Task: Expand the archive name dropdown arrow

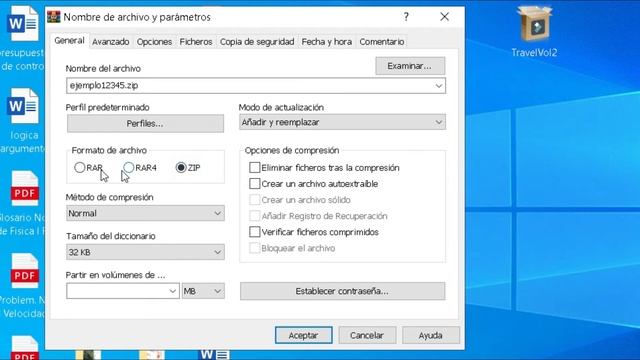Action: [439, 86]
